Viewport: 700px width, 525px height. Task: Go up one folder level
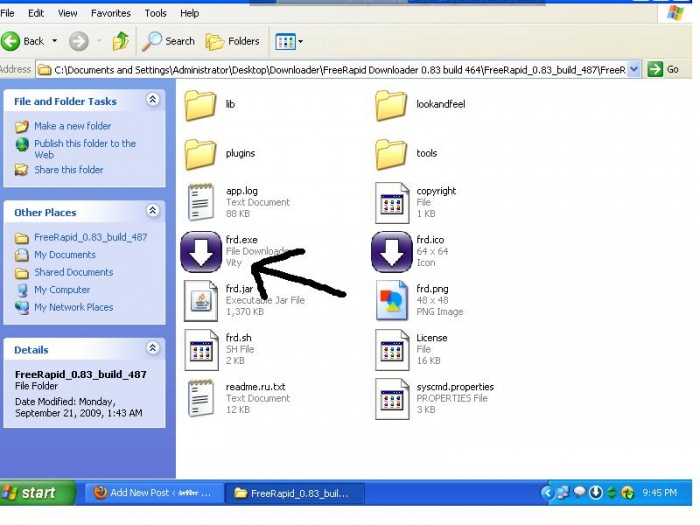click(121, 42)
